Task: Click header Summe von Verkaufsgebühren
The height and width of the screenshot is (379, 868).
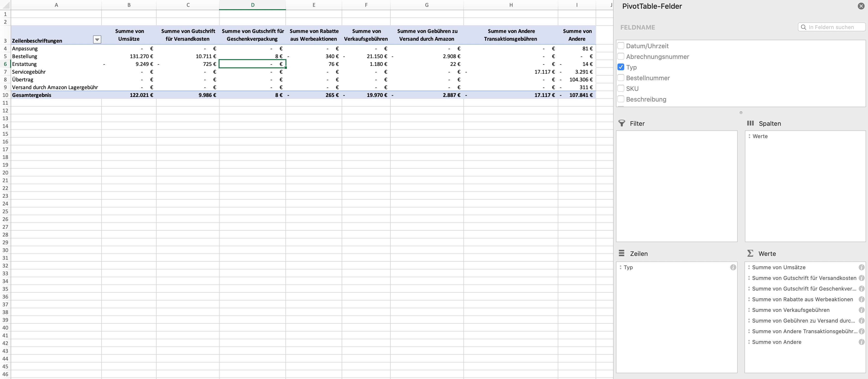Action: point(366,35)
